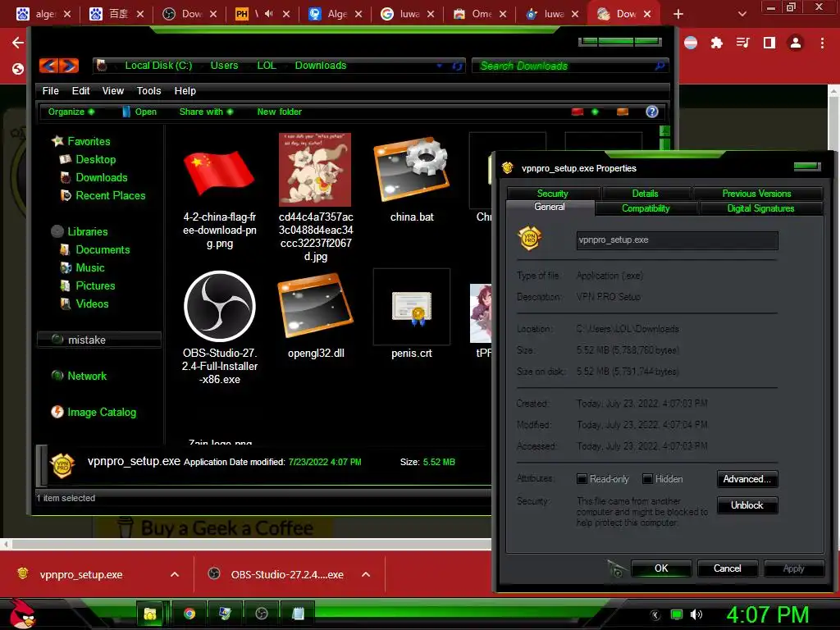Viewport: 840px width, 630px height.
Task: Open the Chrome extensions puzzle icon
Action: click(x=717, y=43)
